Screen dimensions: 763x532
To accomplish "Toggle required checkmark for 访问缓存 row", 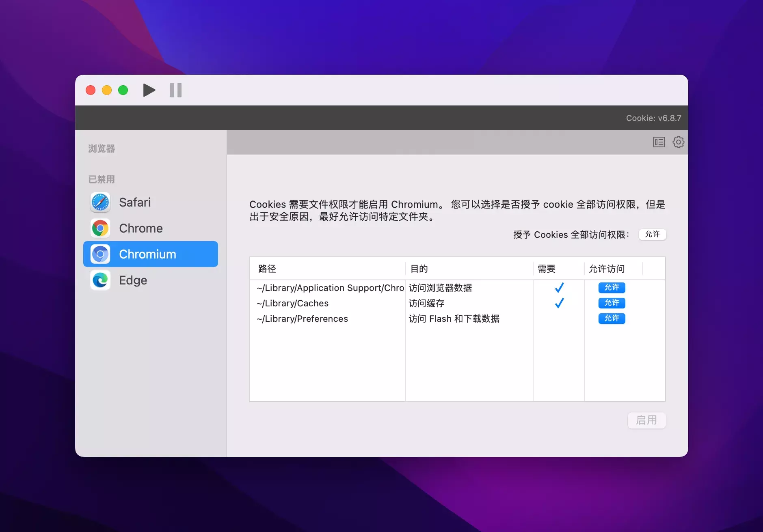I will click(x=559, y=303).
